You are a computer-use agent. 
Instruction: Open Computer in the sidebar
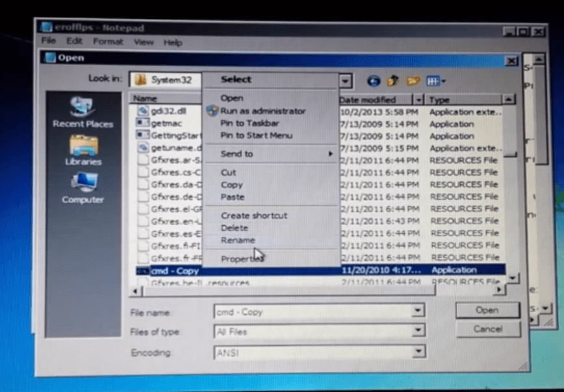[x=83, y=188]
